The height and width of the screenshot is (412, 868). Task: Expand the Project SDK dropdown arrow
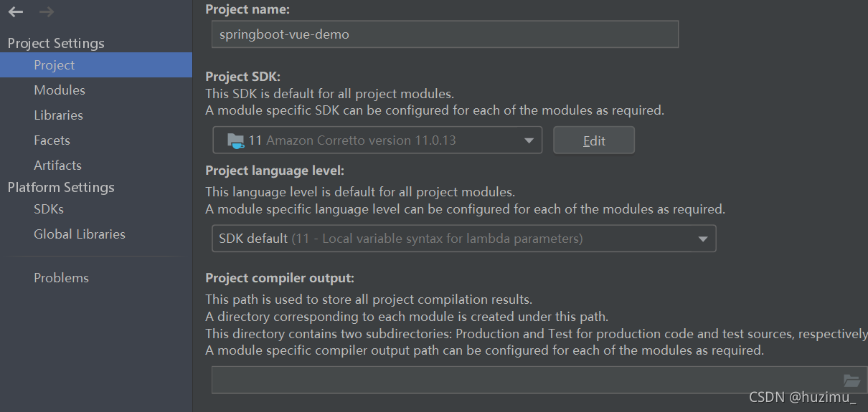pos(529,140)
